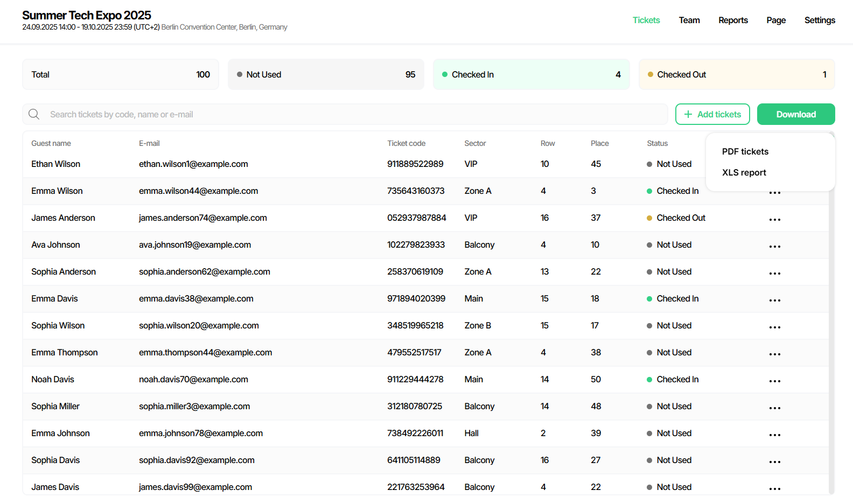Filter tickets by Checked Out card
This screenshot has width=853, height=504.
[x=736, y=74]
